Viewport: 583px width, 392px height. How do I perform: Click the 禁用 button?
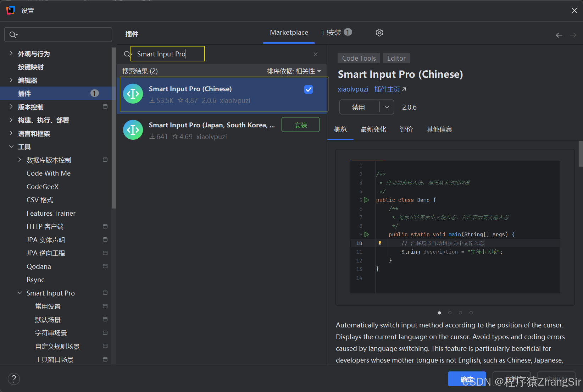tap(359, 107)
